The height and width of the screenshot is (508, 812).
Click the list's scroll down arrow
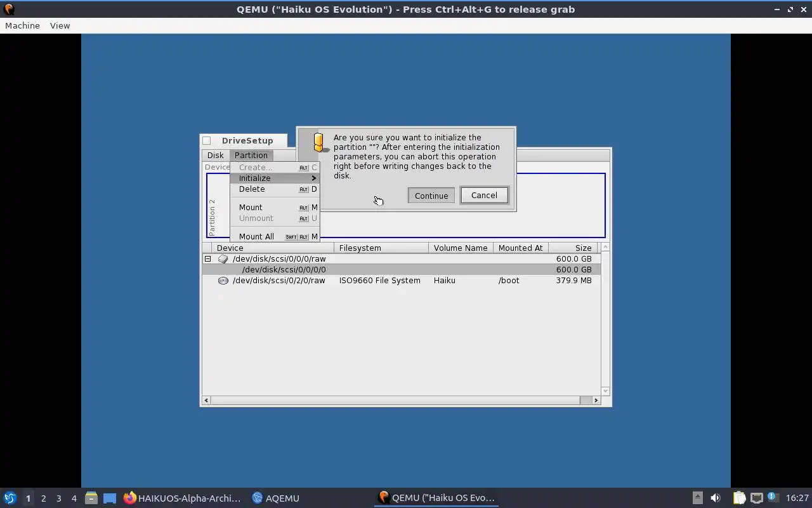point(605,391)
